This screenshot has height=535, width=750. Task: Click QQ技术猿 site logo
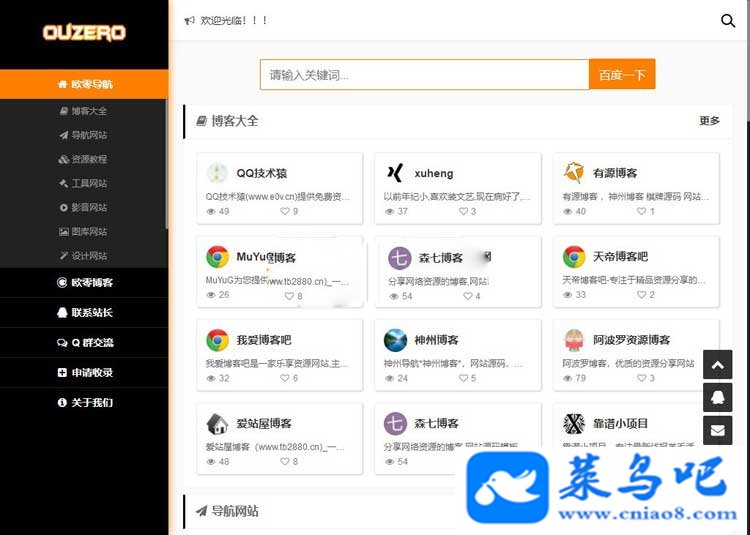217,173
